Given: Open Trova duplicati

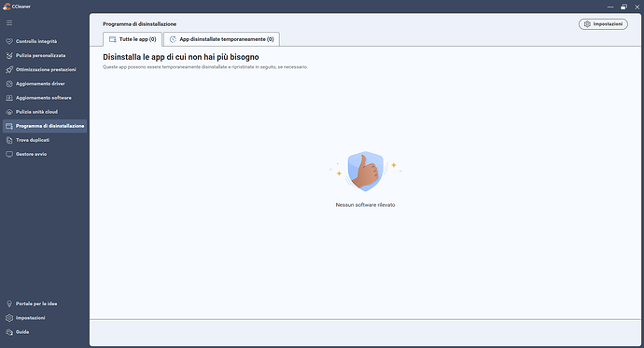Looking at the screenshot, I should click(33, 140).
